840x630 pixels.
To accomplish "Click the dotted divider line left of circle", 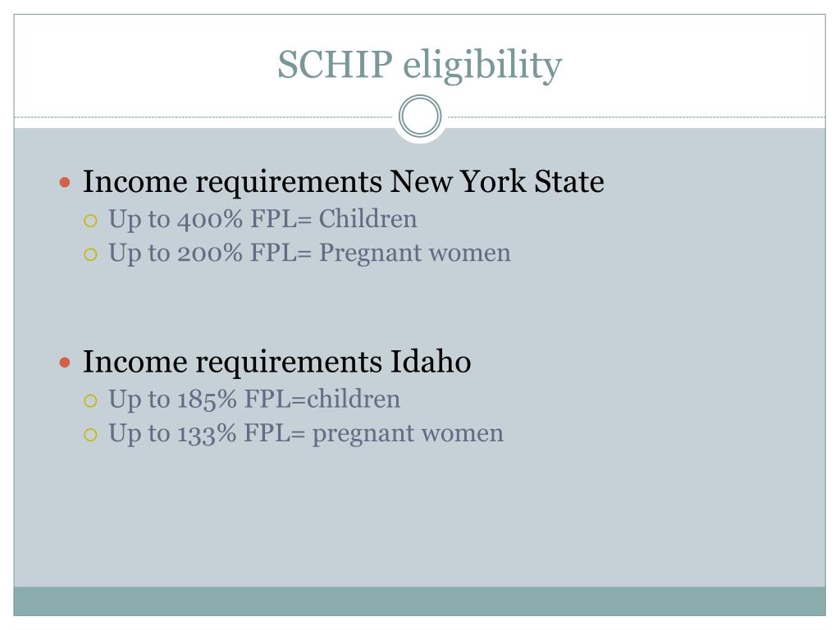I will pos(204,116).
